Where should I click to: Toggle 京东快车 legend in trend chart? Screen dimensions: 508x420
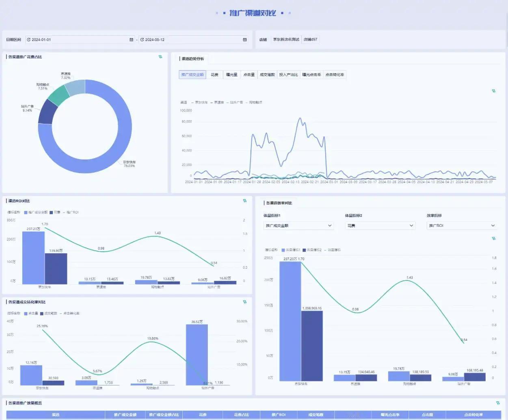(x=199, y=103)
